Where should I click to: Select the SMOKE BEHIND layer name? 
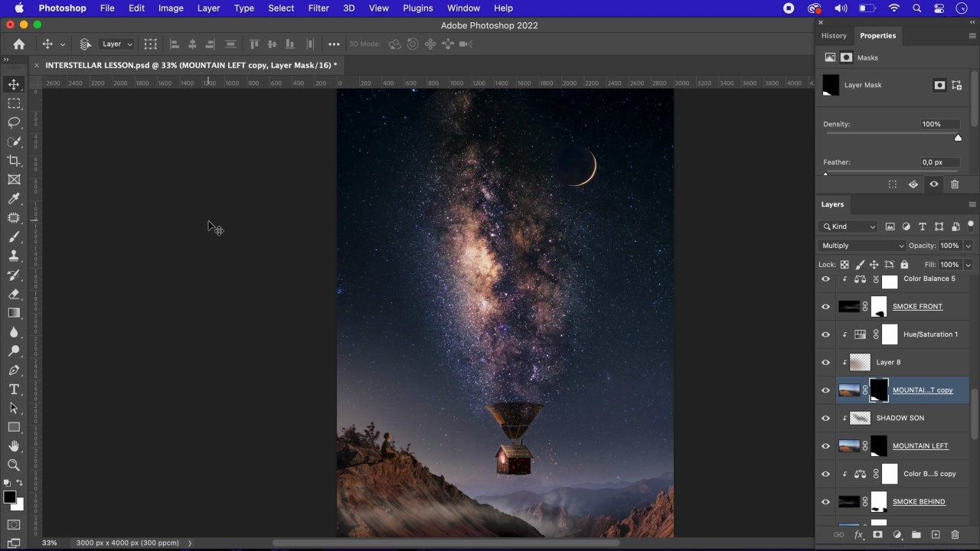[x=919, y=502]
